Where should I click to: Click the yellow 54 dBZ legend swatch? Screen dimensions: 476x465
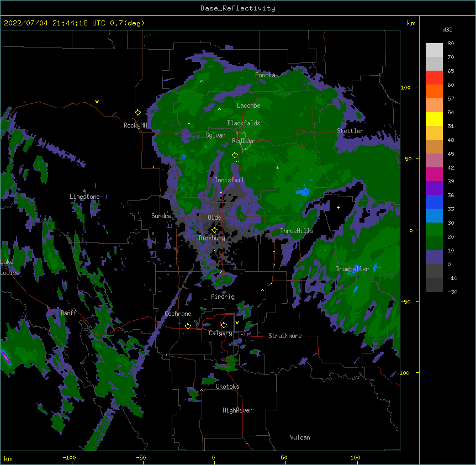click(434, 119)
